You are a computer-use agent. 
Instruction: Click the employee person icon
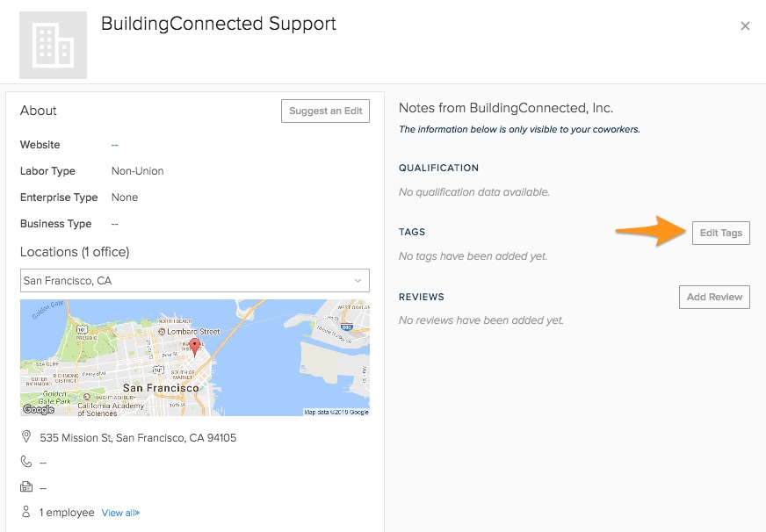click(x=26, y=513)
